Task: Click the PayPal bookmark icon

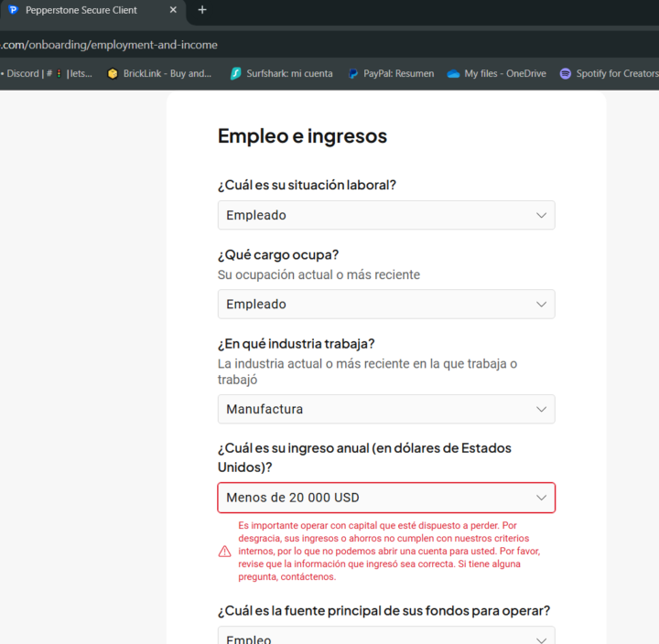Action: 353,74
